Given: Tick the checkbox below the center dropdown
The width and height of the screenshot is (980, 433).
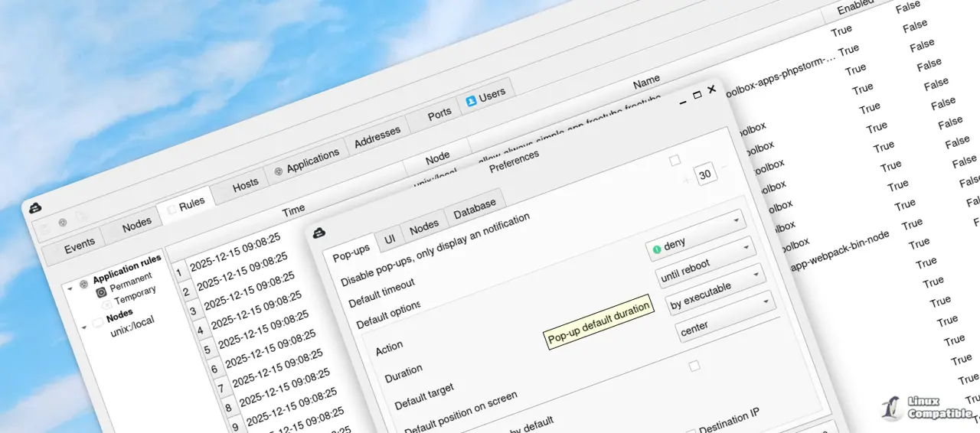Looking at the screenshot, I should 694,366.
